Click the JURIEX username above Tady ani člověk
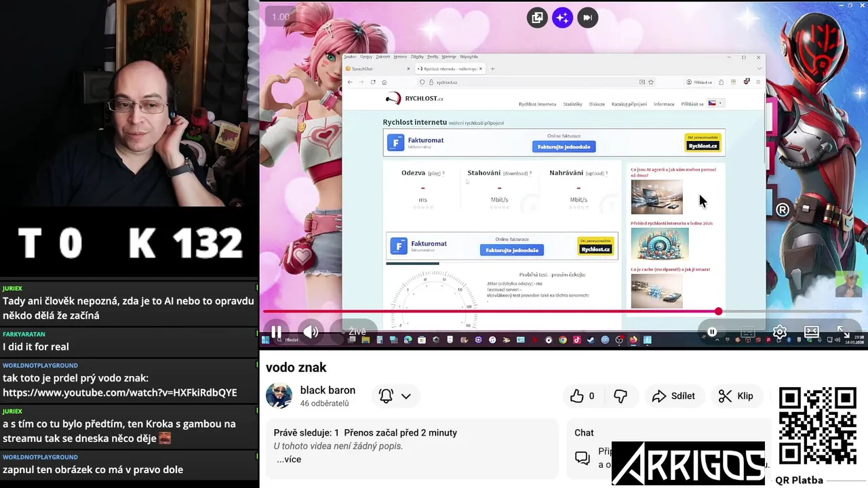The width and height of the screenshot is (868, 488). point(12,288)
